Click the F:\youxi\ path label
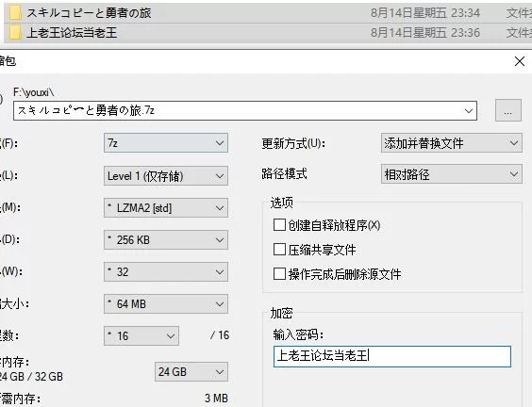Image resolution: width=532 pixels, height=407 pixels. (x=34, y=92)
